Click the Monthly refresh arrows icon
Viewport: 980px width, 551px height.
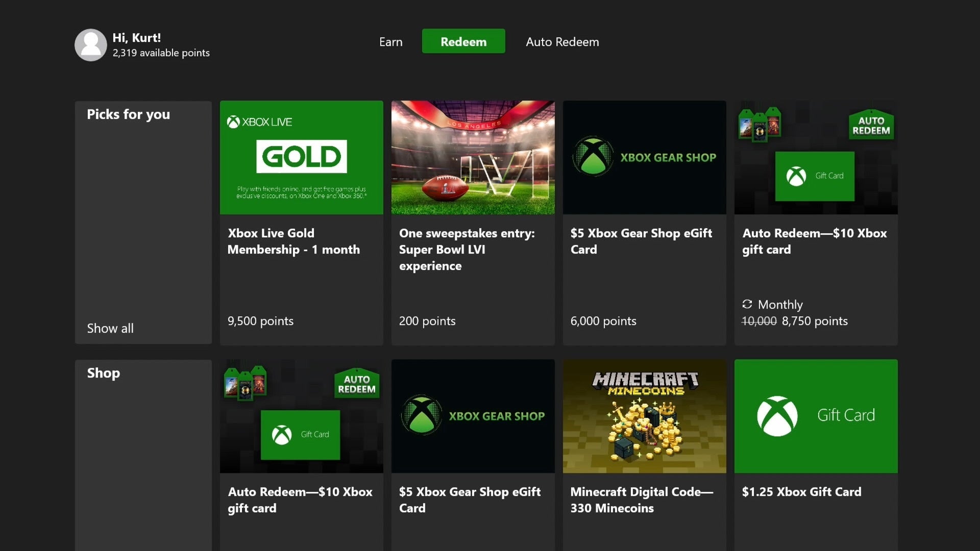click(747, 304)
